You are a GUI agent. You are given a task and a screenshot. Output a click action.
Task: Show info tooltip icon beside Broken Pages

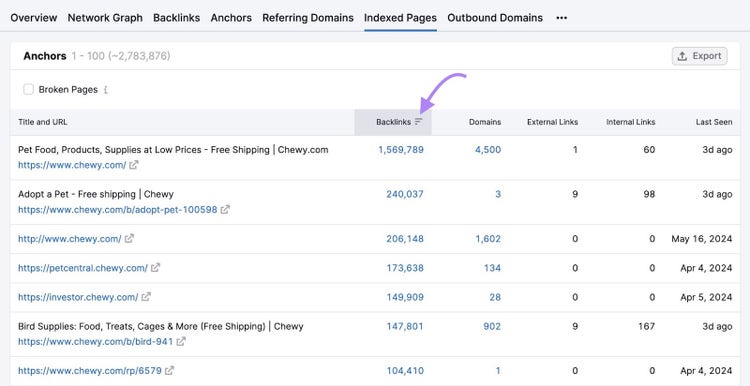[x=106, y=89]
